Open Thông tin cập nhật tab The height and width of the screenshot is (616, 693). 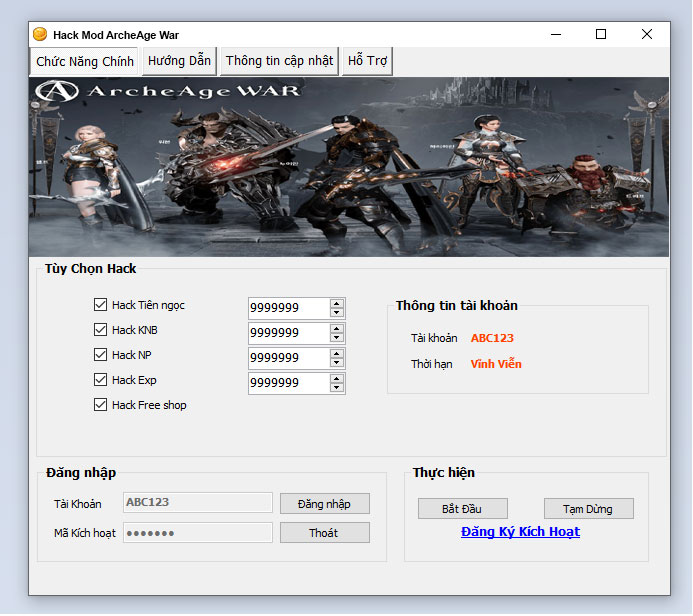pos(279,61)
